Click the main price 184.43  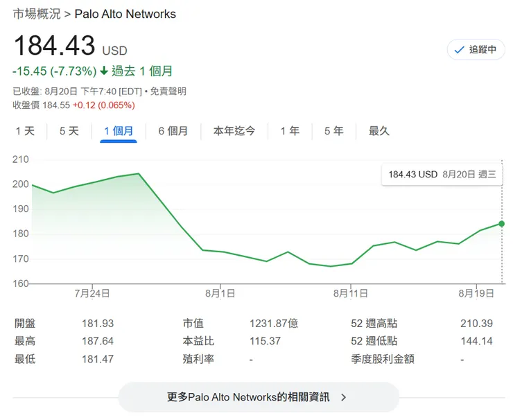(x=54, y=46)
